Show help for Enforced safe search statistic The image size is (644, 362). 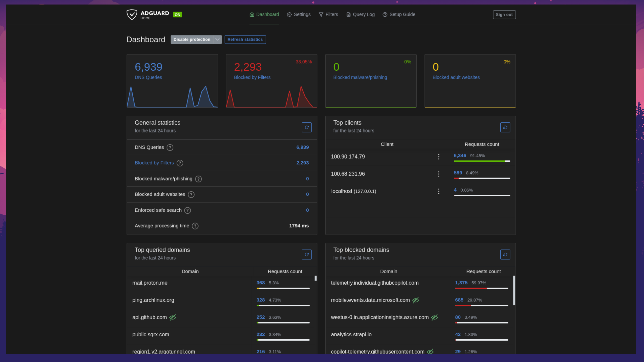click(187, 210)
